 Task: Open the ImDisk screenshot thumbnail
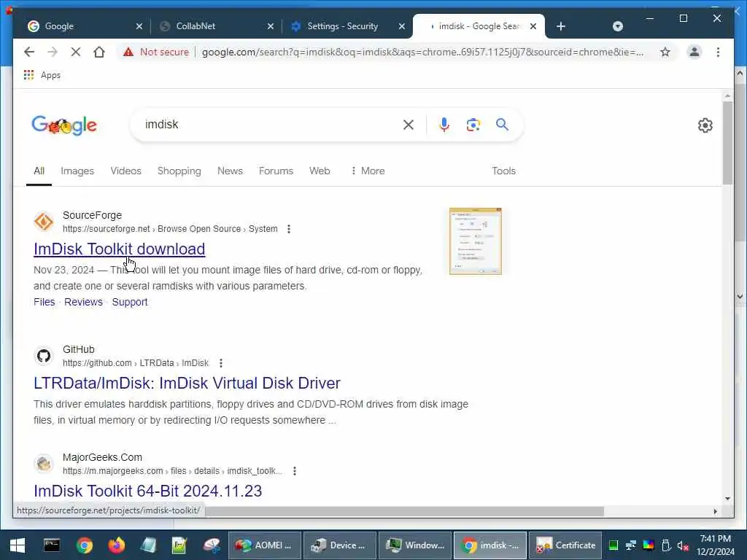click(476, 241)
